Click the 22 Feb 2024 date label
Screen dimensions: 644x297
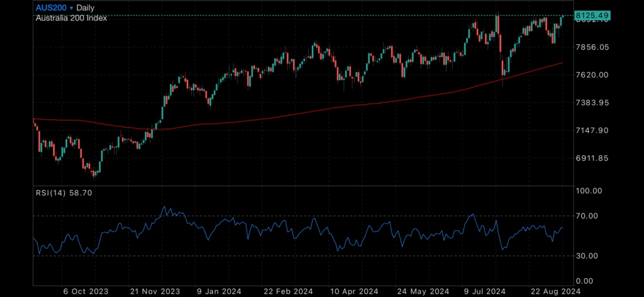(x=288, y=291)
